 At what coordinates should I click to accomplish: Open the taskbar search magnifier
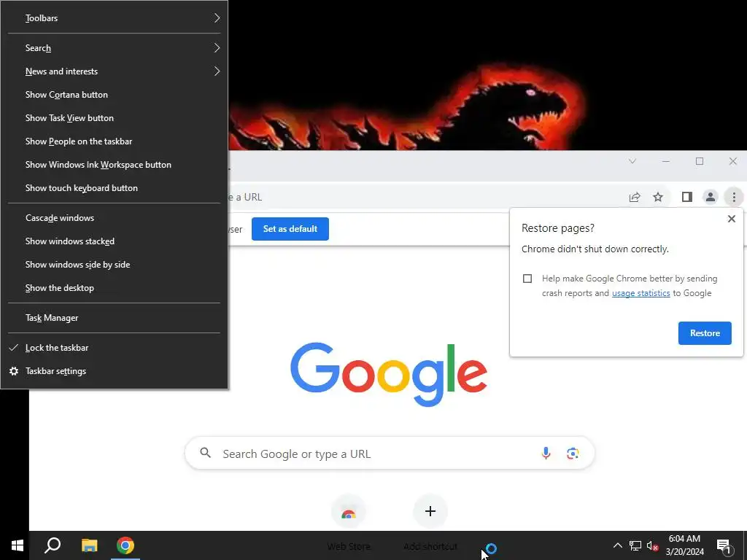coord(53,545)
